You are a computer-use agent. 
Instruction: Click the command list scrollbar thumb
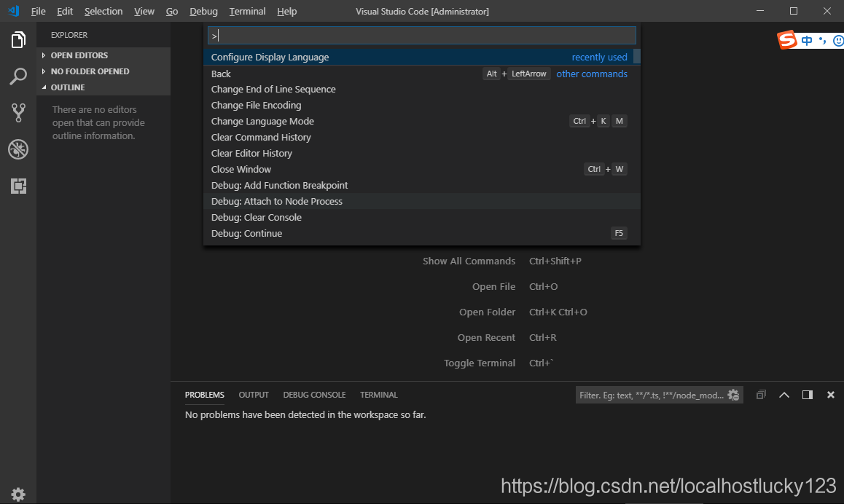coord(637,56)
